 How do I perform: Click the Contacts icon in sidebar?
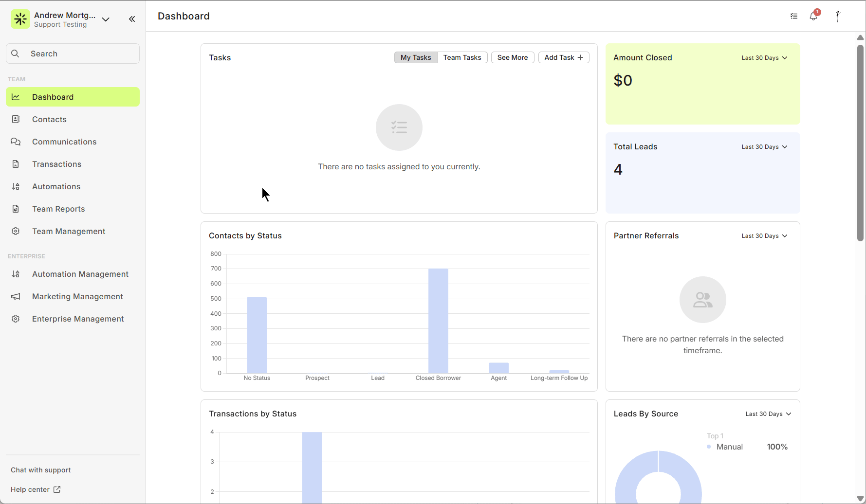[x=16, y=119]
